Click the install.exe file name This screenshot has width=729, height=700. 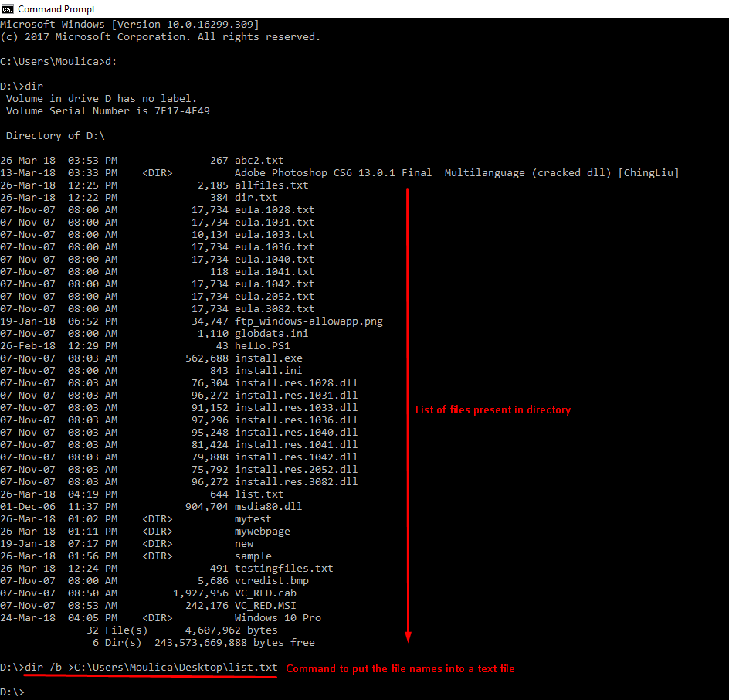tap(268, 358)
